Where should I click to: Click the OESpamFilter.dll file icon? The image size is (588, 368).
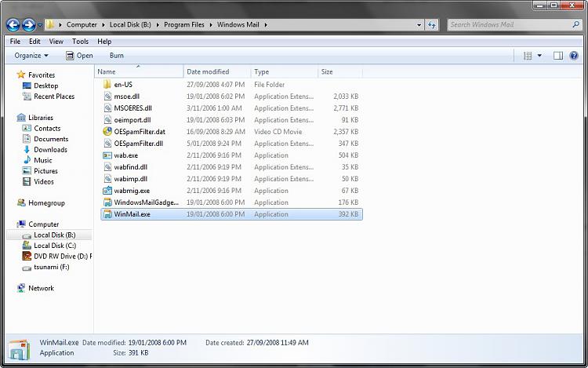coord(107,144)
